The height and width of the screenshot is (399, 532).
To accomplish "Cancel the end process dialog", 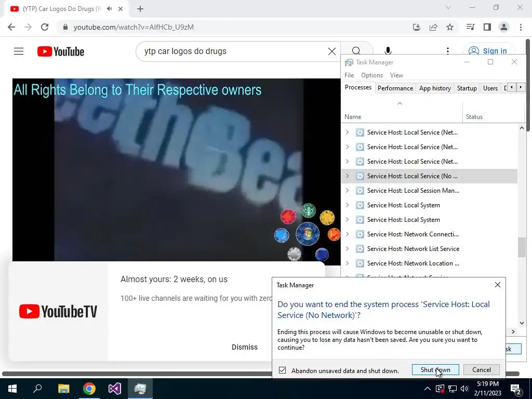I will click(482, 370).
